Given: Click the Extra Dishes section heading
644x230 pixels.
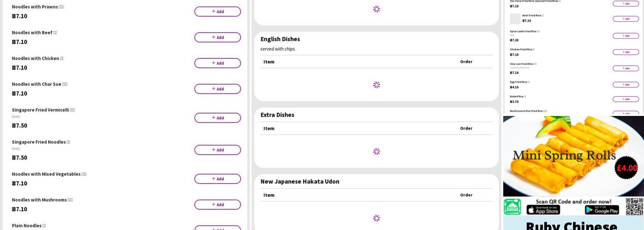Looking at the screenshot, I should (x=277, y=115).
